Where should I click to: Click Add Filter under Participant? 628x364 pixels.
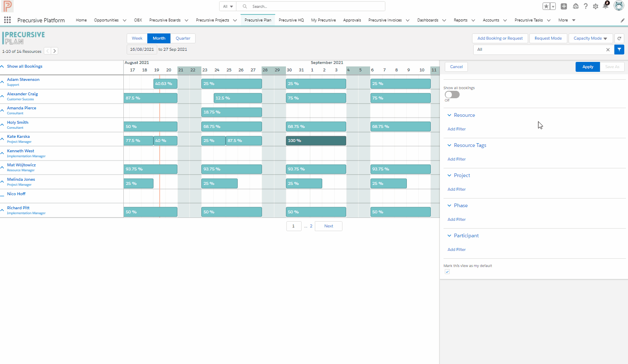(x=456, y=250)
